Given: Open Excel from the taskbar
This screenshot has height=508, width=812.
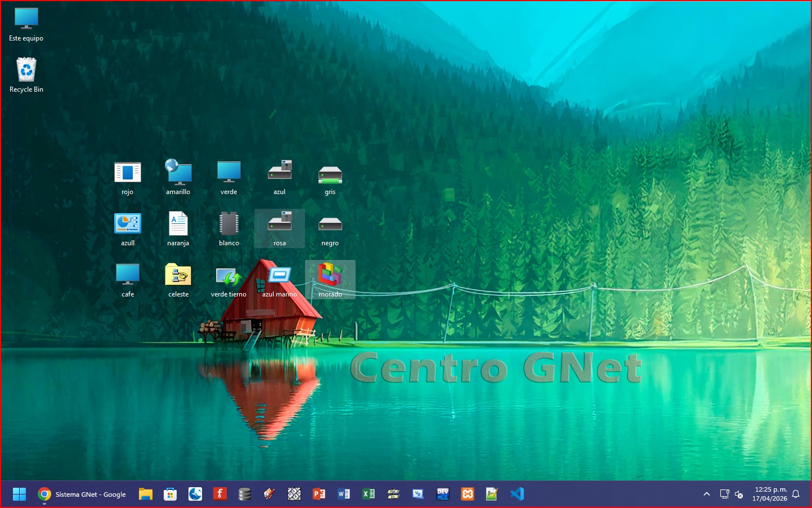Looking at the screenshot, I should point(369,494).
